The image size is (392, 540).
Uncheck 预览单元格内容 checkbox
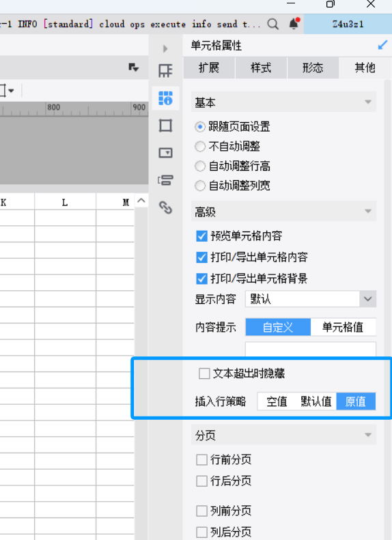pyautogui.click(x=201, y=236)
